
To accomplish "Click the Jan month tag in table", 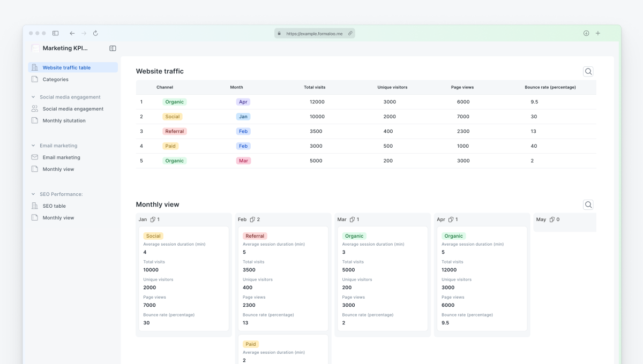I will pyautogui.click(x=243, y=117).
